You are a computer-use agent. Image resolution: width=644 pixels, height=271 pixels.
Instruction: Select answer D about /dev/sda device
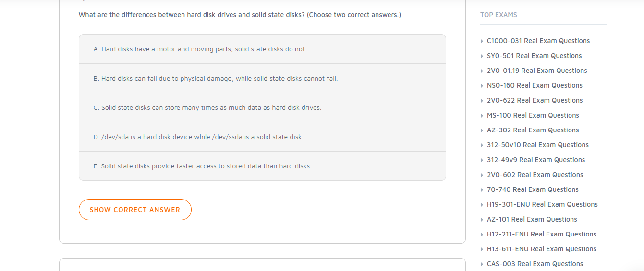pyautogui.click(x=198, y=137)
